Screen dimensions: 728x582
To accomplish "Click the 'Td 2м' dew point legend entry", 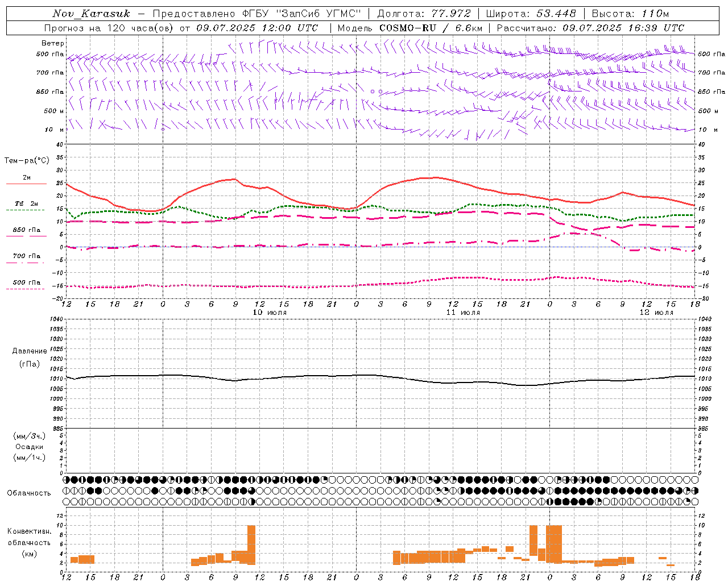I will [x=27, y=203].
